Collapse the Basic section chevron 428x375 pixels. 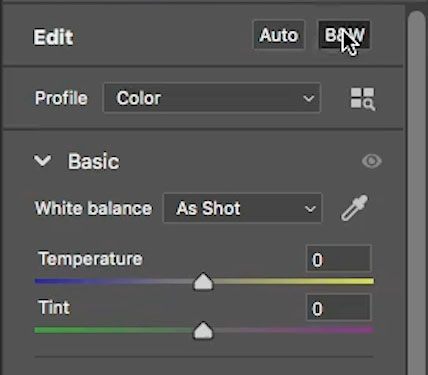[x=43, y=161]
